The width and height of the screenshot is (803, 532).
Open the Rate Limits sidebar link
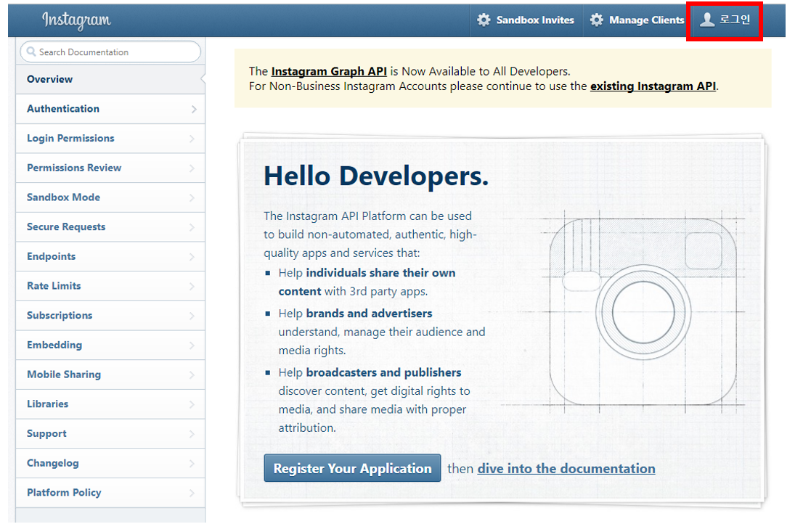click(x=110, y=286)
